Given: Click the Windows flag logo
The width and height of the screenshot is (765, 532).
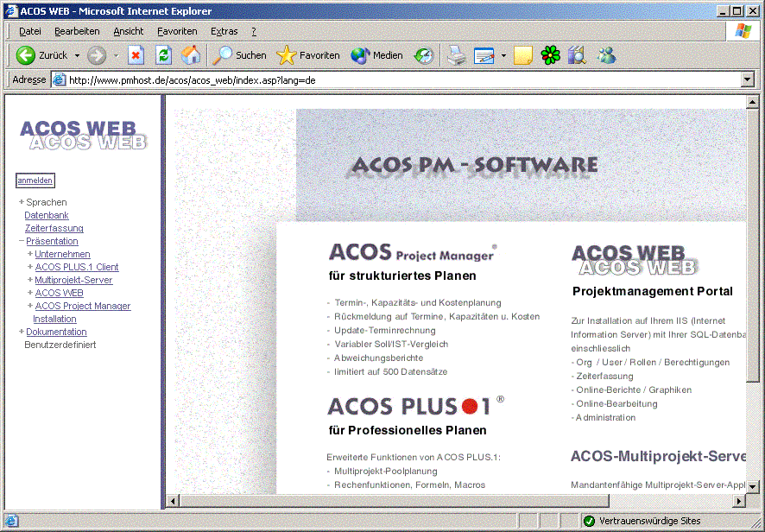Looking at the screenshot, I should click(x=743, y=31).
